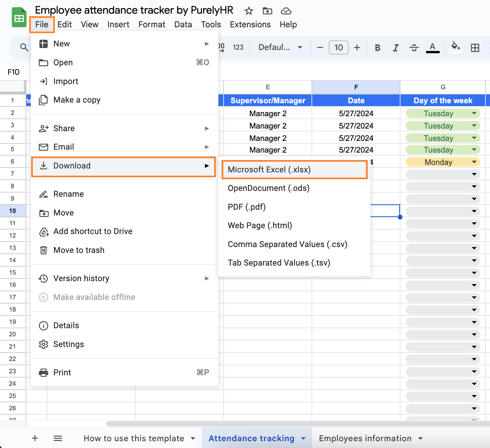Switch to Employees information tab

pyautogui.click(x=365, y=438)
